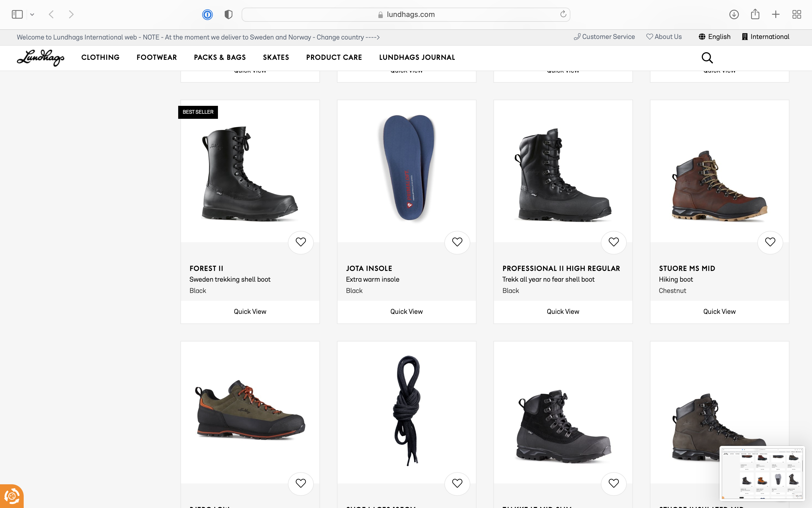Open the PRODUCT CARE menu
Image resolution: width=812 pixels, height=508 pixels.
pyautogui.click(x=334, y=58)
